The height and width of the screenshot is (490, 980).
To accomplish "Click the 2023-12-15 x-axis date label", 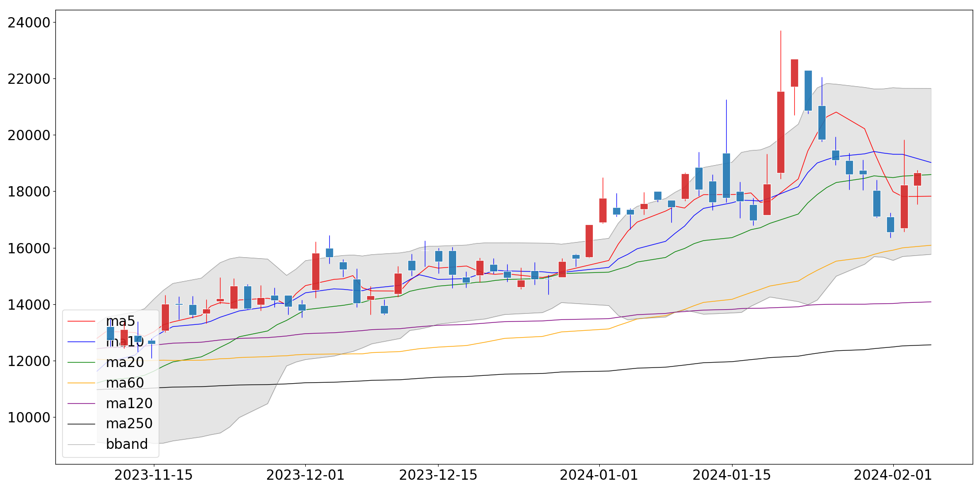I will pyautogui.click(x=438, y=475).
